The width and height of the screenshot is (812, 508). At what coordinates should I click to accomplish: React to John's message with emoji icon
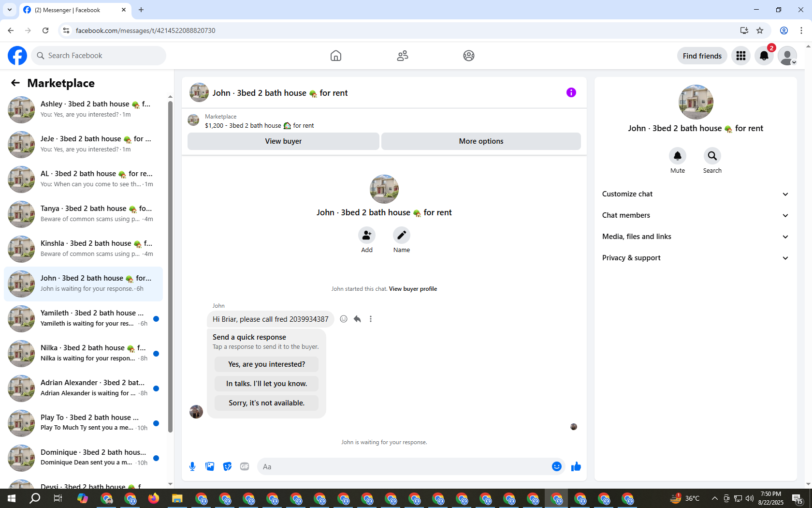click(x=344, y=319)
